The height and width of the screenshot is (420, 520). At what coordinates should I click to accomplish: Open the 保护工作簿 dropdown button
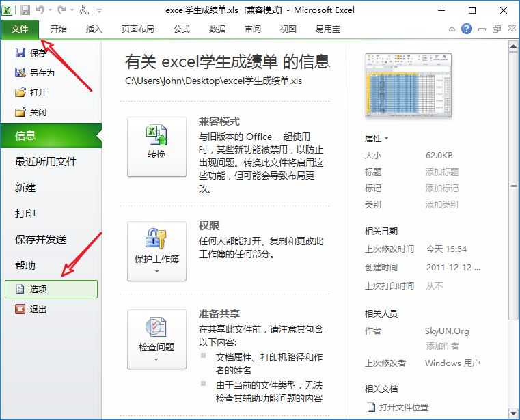tap(157, 251)
